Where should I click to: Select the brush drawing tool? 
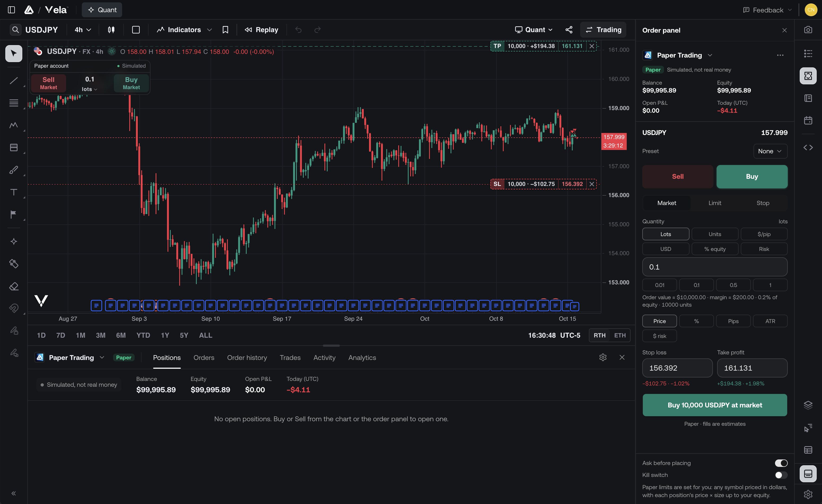tap(14, 170)
